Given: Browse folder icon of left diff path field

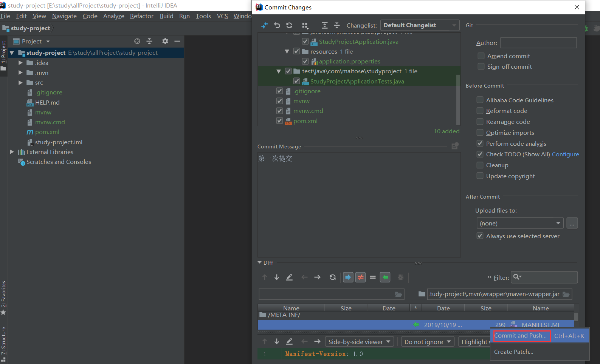Looking at the screenshot, I should click(x=398, y=294).
